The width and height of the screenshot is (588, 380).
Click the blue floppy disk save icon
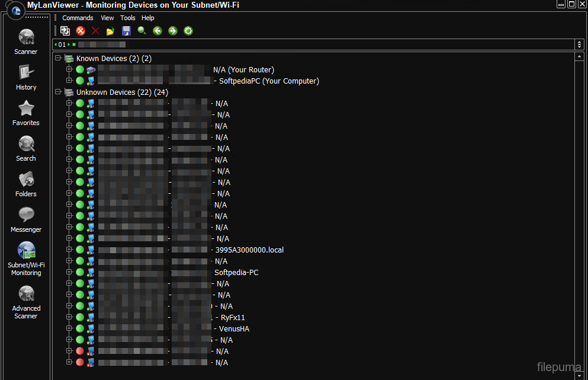click(x=126, y=31)
